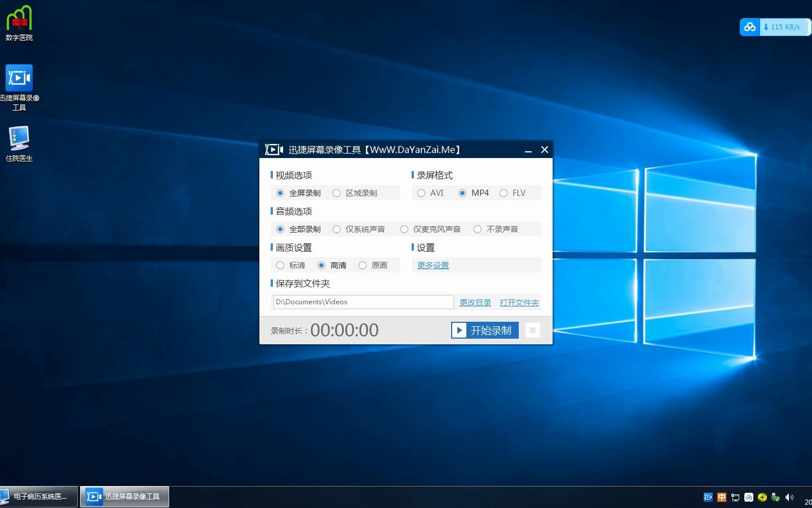Open the network connection tray icon
The width and height of the screenshot is (812, 508).
[735, 497]
